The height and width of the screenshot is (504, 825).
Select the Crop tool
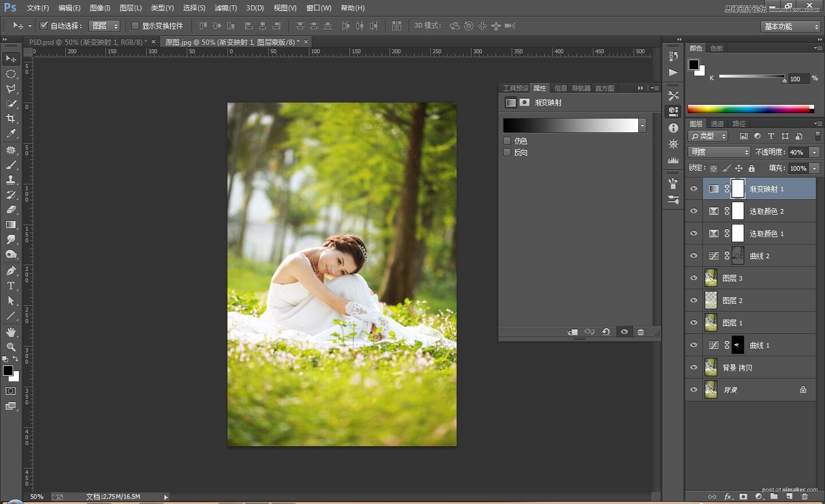tap(11, 119)
